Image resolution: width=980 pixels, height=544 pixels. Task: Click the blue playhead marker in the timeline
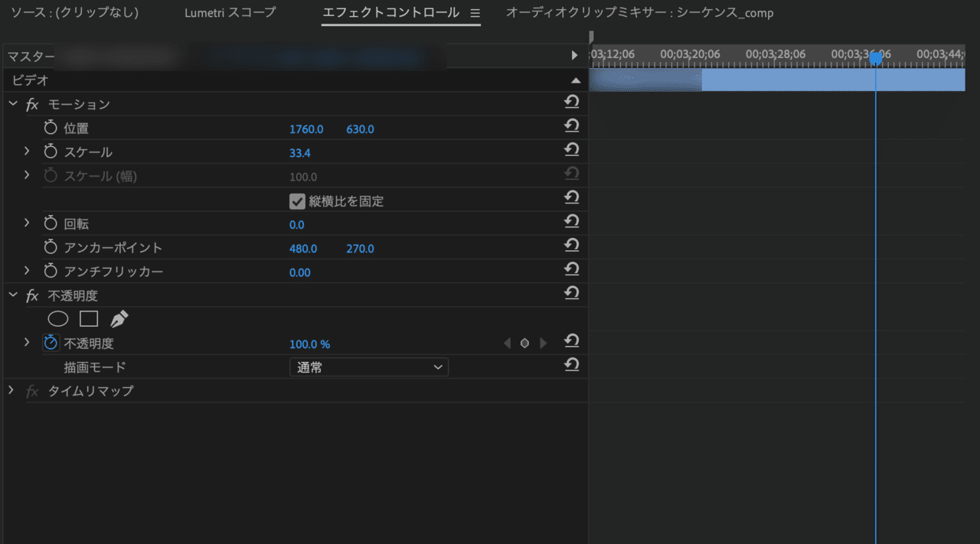tap(875, 56)
